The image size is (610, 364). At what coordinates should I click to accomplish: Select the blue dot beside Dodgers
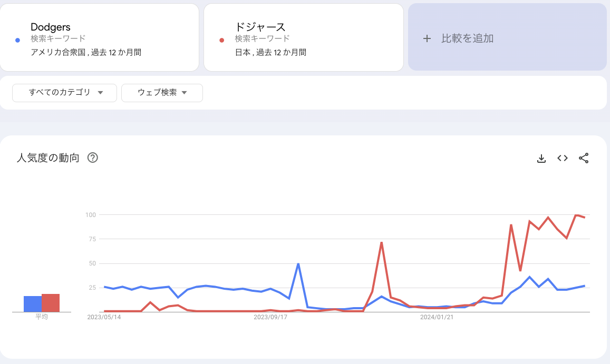(x=17, y=40)
